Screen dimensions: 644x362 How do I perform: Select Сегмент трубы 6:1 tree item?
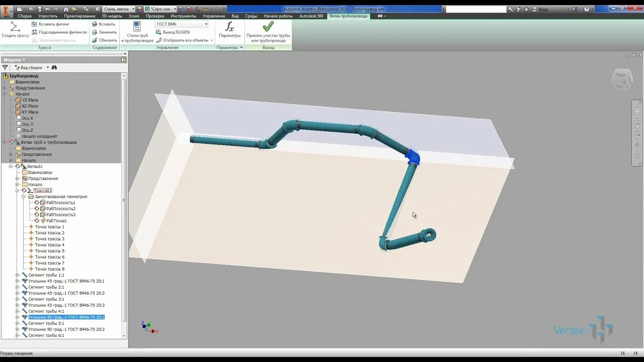[46, 335]
